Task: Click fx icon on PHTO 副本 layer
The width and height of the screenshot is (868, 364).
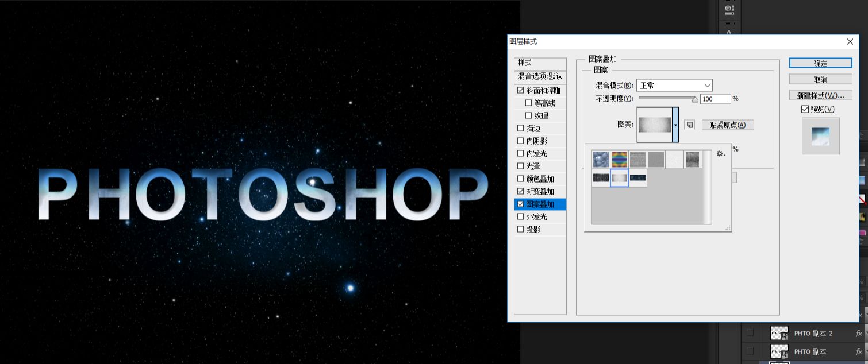Action: coord(859,351)
